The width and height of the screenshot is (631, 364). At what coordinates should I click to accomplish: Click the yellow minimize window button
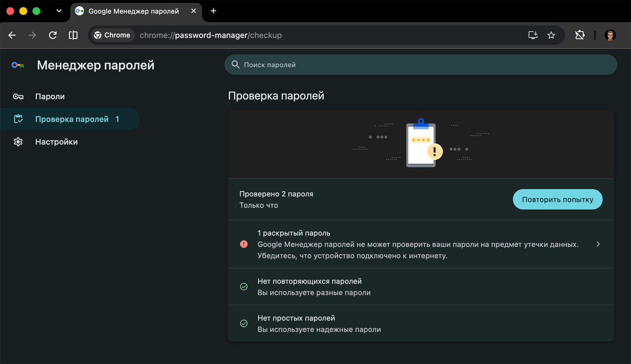pos(23,11)
